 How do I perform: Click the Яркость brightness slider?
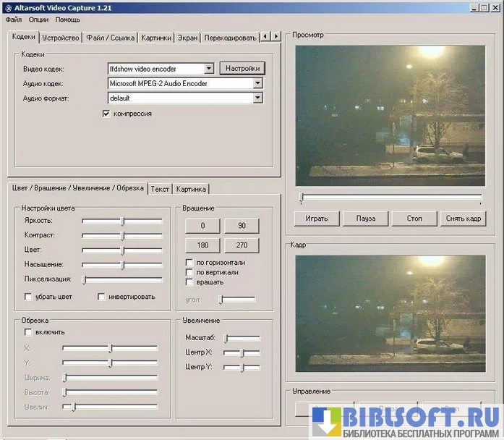tap(122, 221)
